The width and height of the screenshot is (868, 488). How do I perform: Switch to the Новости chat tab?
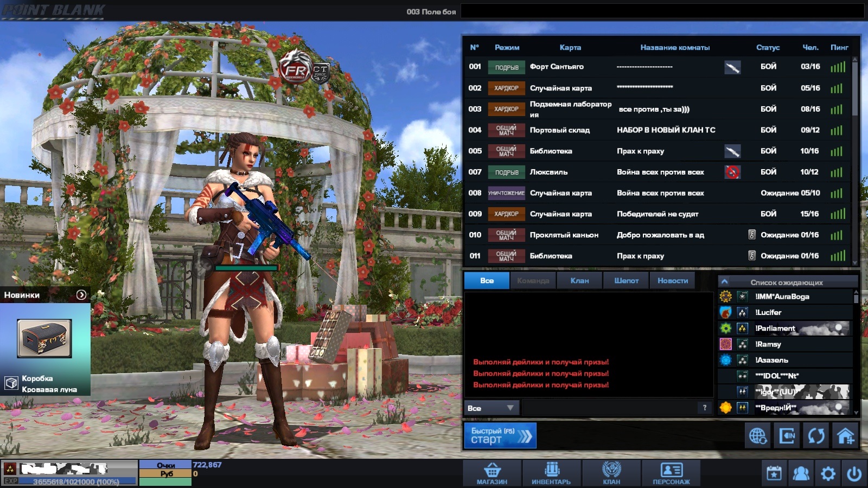coord(673,280)
